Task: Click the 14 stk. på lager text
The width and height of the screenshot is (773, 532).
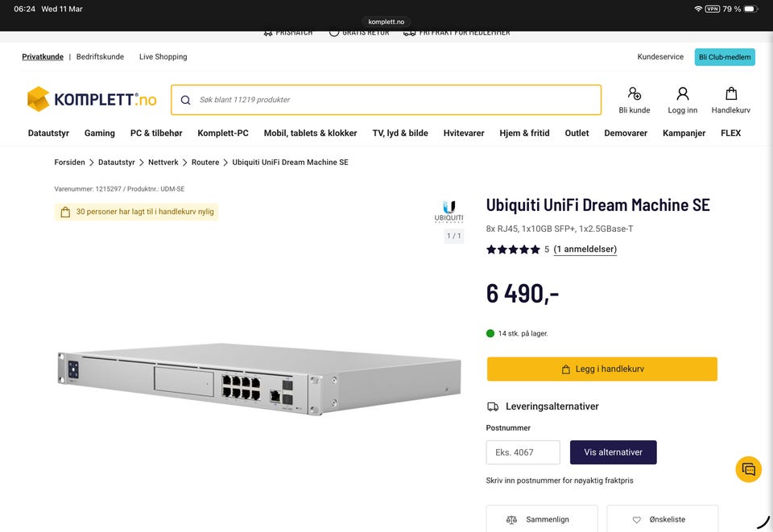Action: 523,333
